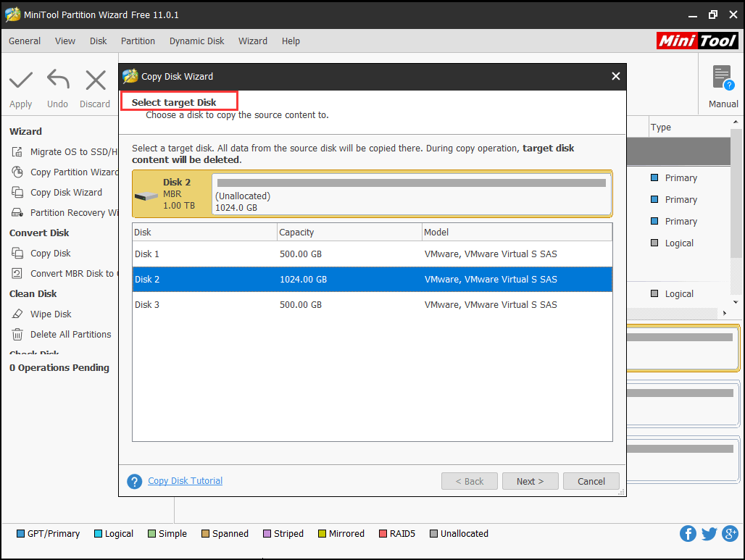Screen dimensions: 745x560
Task: Close the Copy Disk Wizard dialog
Action: click(615, 76)
